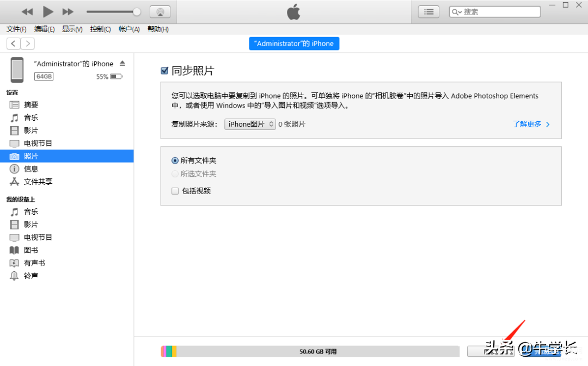The height and width of the screenshot is (366, 588).
Task: Open the 文件(F) menu
Action: click(16, 29)
